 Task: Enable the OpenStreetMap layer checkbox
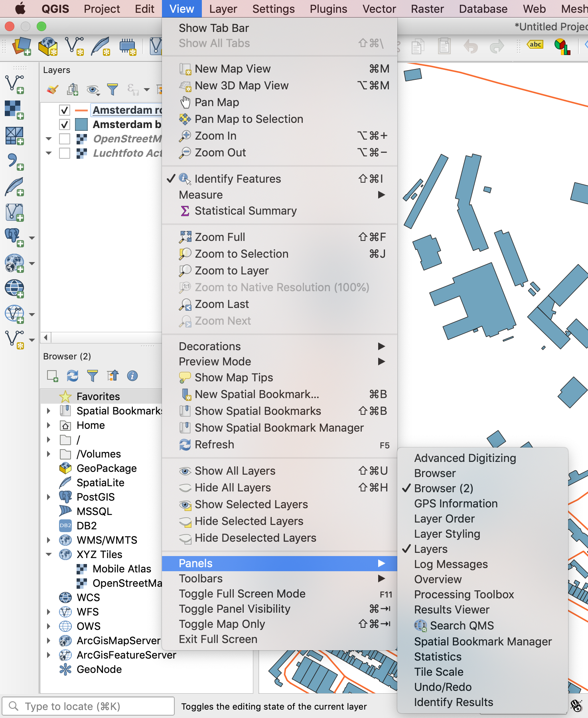[65, 139]
